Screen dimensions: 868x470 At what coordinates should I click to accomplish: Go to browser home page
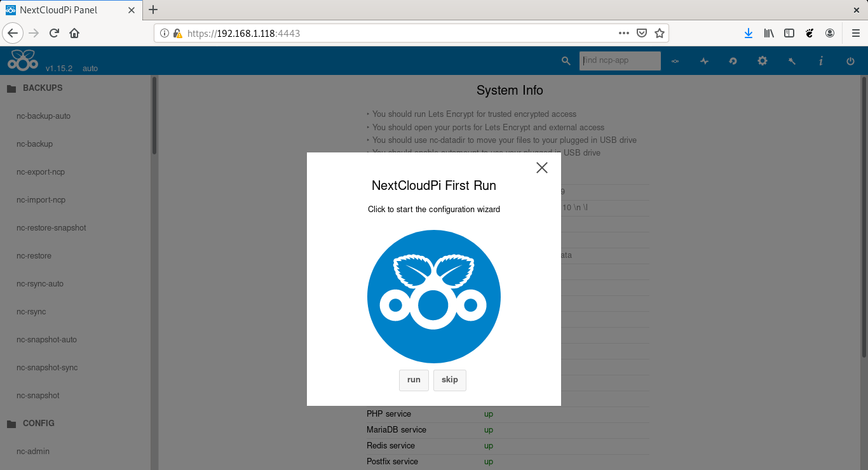[74, 33]
